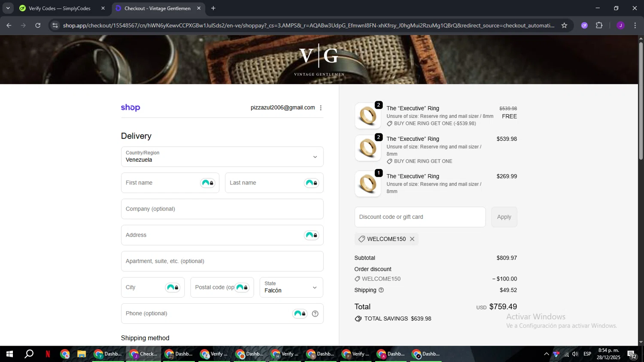
Task: Click free Executive Ring thumbnail
Action: tap(368, 116)
